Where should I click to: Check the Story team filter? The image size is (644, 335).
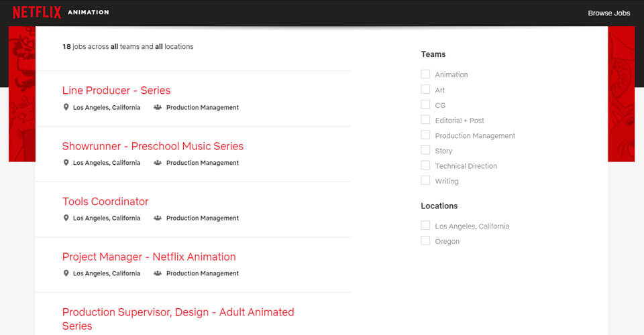tap(425, 150)
